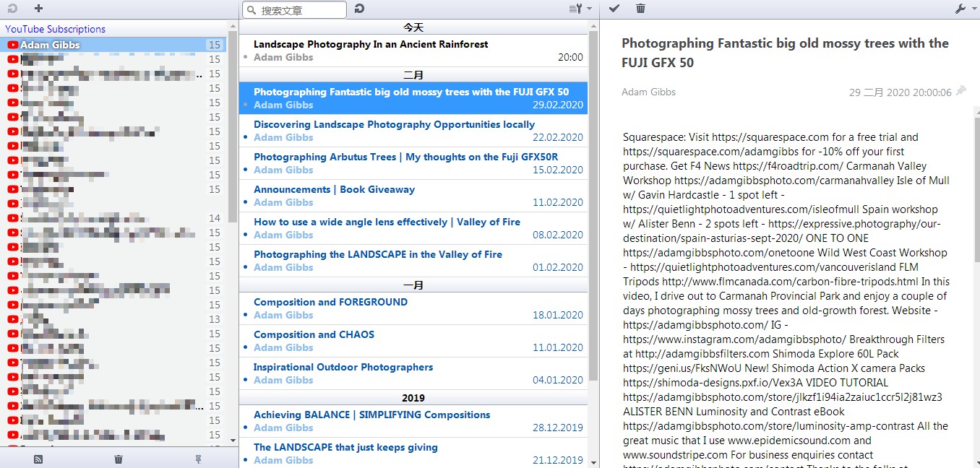This screenshot has height=468, width=980.
Task: Open the wrench settings dropdown
Action: coord(963,9)
